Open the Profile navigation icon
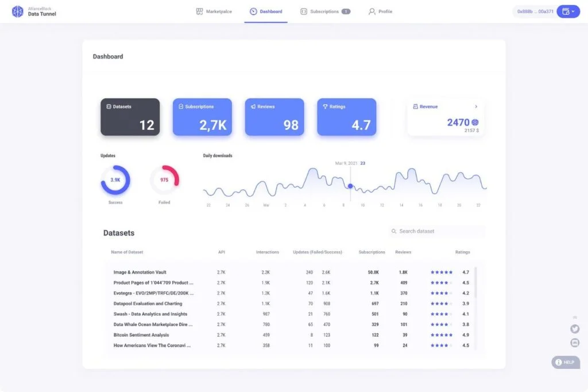This screenshot has height=392, width=588. coord(371,11)
